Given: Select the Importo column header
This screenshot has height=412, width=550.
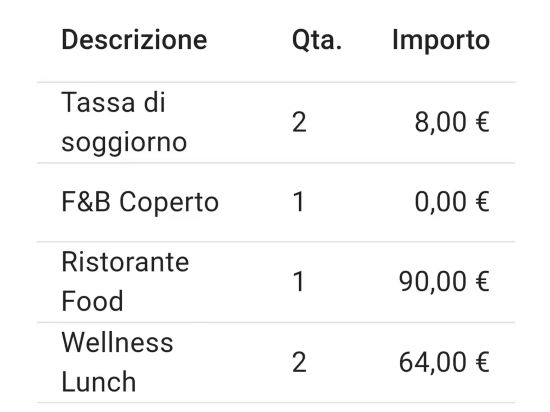Looking at the screenshot, I should click(441, 41).
